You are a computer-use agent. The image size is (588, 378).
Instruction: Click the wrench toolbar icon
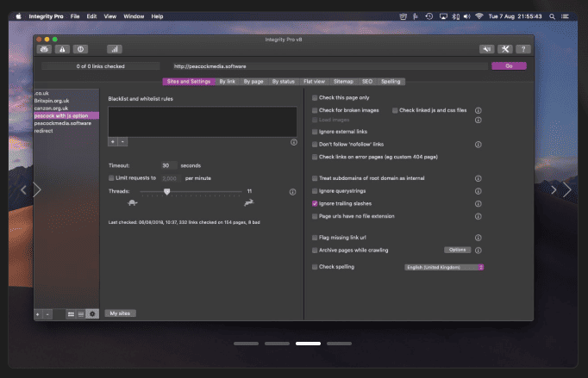[x=487, y=49]
